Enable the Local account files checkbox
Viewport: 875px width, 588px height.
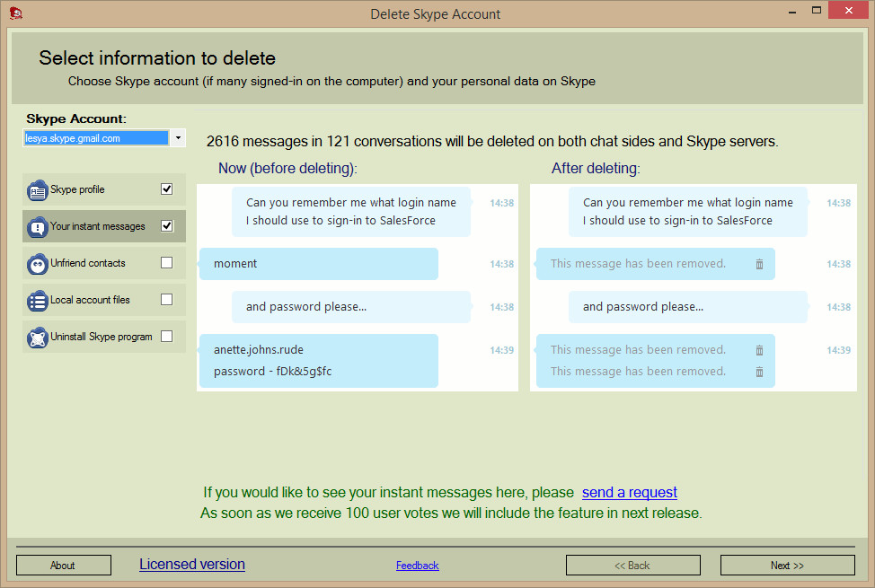pos(166,300)
